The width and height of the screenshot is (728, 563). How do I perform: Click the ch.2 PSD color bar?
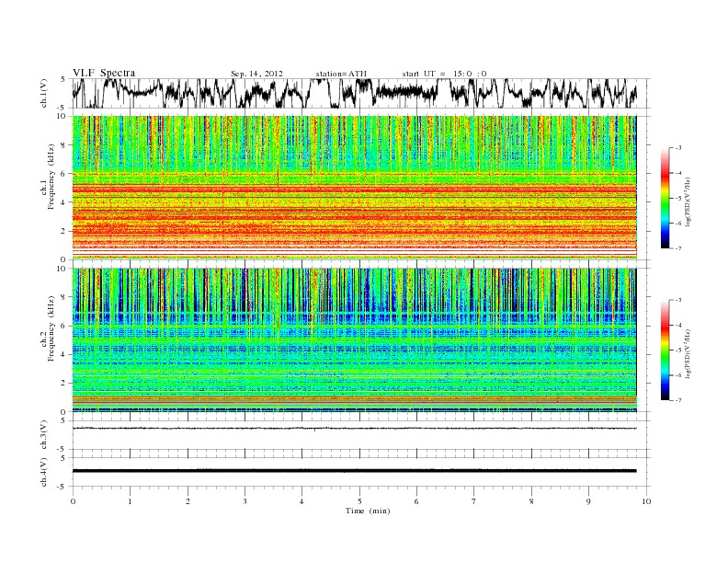(665, 350)
